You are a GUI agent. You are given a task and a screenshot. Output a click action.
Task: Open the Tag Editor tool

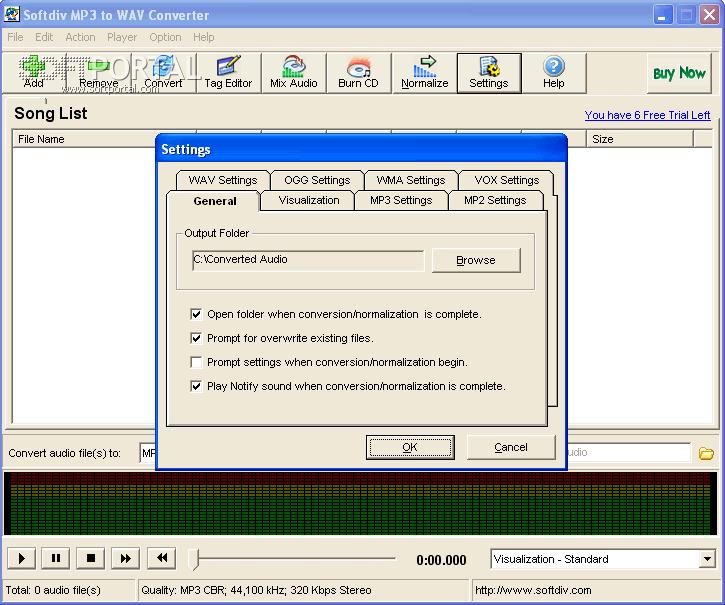click(228, 73)
